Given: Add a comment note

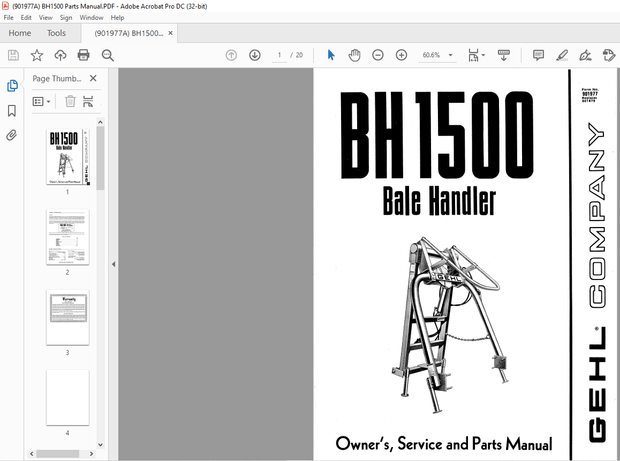Looking at the screenshot, I should (x=538, y=55).
